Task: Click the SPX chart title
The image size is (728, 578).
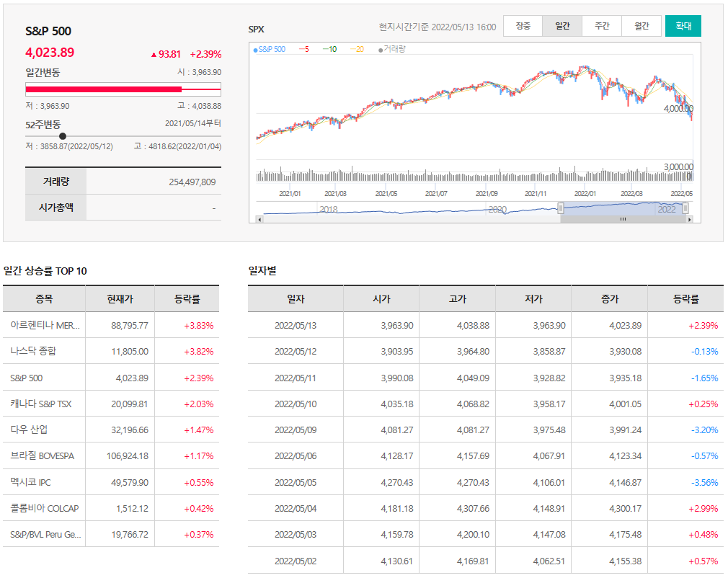Action: (257, 30)
